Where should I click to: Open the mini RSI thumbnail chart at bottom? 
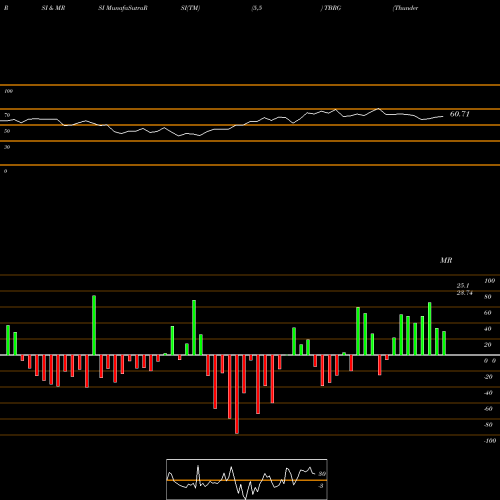pos(247,479)
